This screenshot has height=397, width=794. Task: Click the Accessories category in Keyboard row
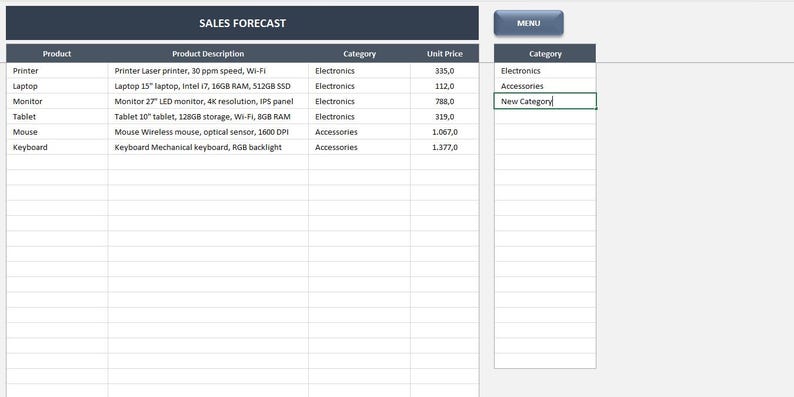pos(360,147)
